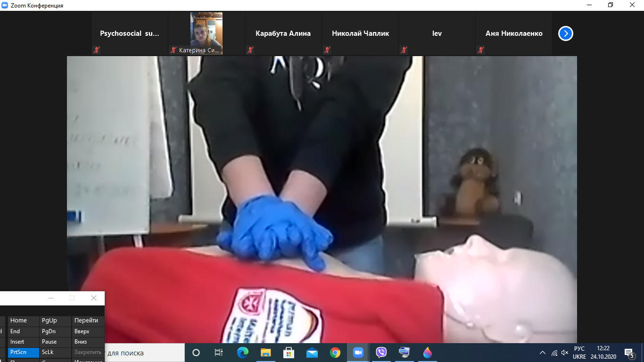The height and width of the screenshot is (362, 644).
Task: Open the colorful droplet app in taskbar
Action: pos(427,353)
